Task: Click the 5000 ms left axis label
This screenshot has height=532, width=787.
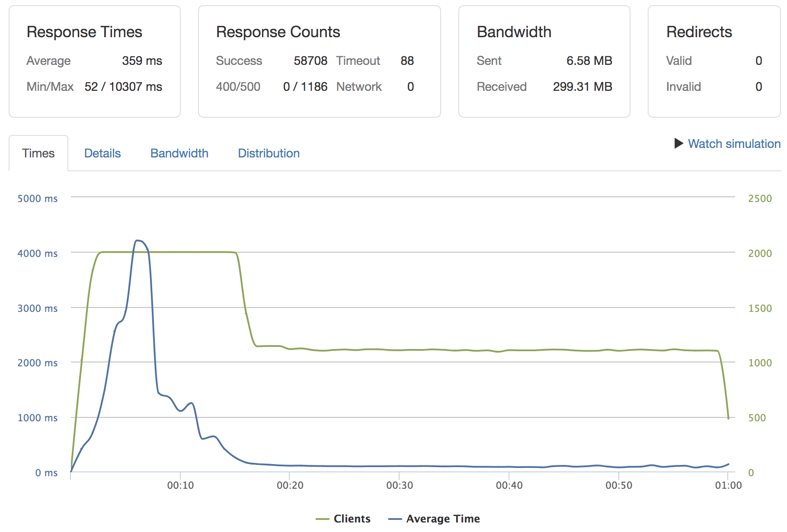Action: click(x=38, y=199)
